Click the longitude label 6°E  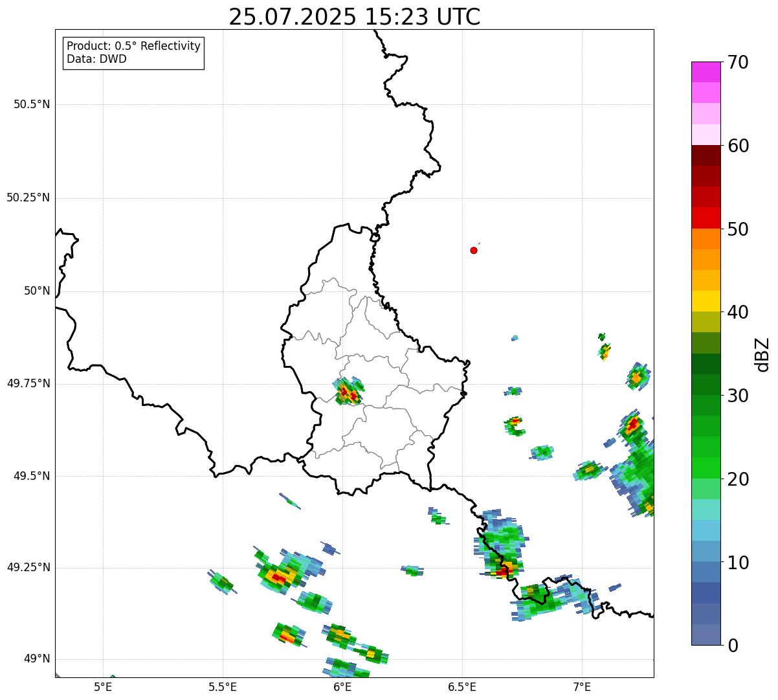[342, 686]
